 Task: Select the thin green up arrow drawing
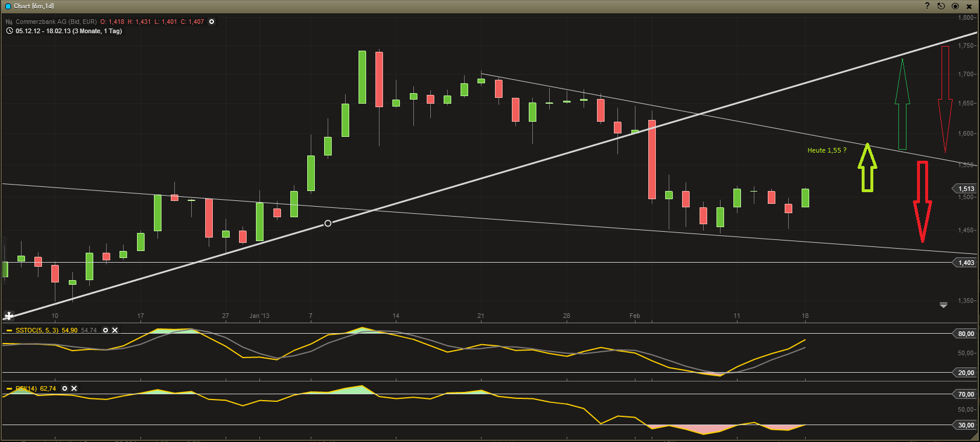902,104
